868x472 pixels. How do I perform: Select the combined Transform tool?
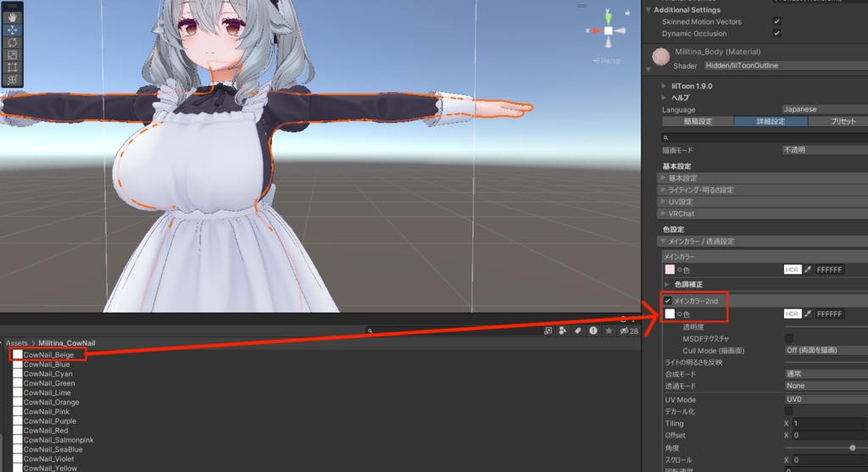[12, 80]
